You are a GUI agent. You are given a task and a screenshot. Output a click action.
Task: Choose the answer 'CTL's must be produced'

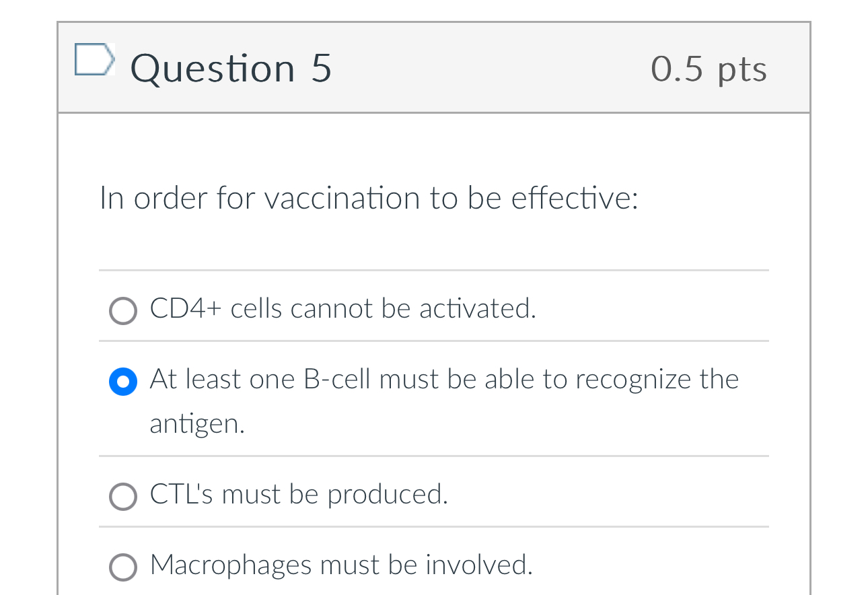coord(123,496)
